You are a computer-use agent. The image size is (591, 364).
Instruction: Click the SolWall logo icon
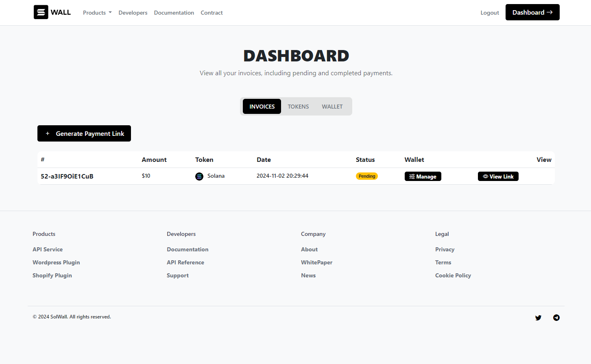(x=41, y=12)
